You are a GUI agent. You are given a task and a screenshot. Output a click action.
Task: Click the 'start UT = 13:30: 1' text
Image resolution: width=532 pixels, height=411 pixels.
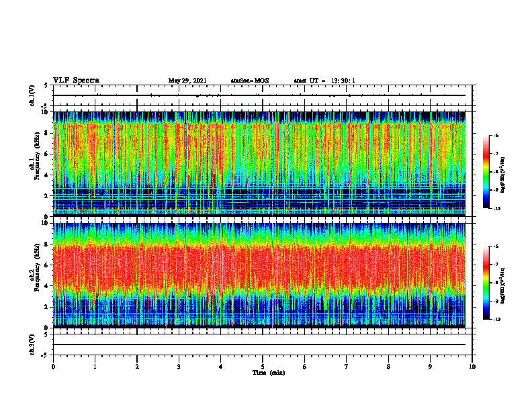pyautogui.click(x=324, y=81)
